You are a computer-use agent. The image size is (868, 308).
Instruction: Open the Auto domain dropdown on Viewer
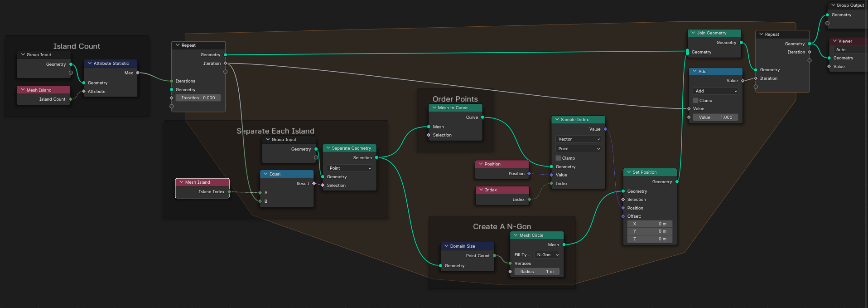tap(850, 49)
